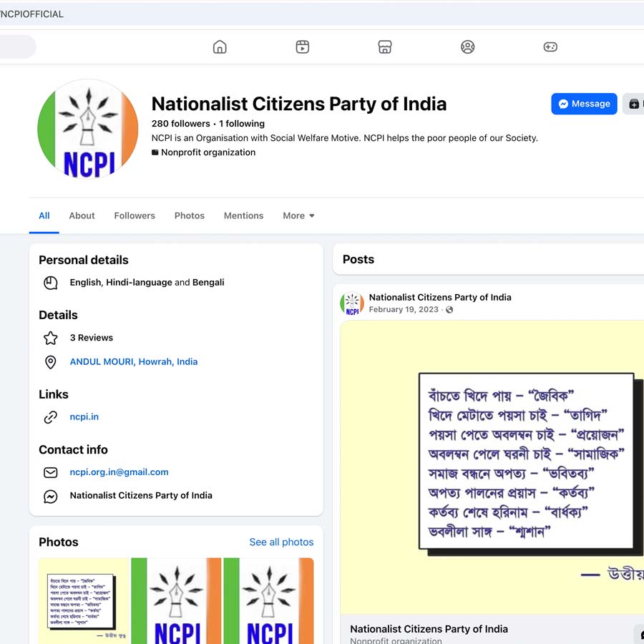Click the 1 following link

pos(242,124)
